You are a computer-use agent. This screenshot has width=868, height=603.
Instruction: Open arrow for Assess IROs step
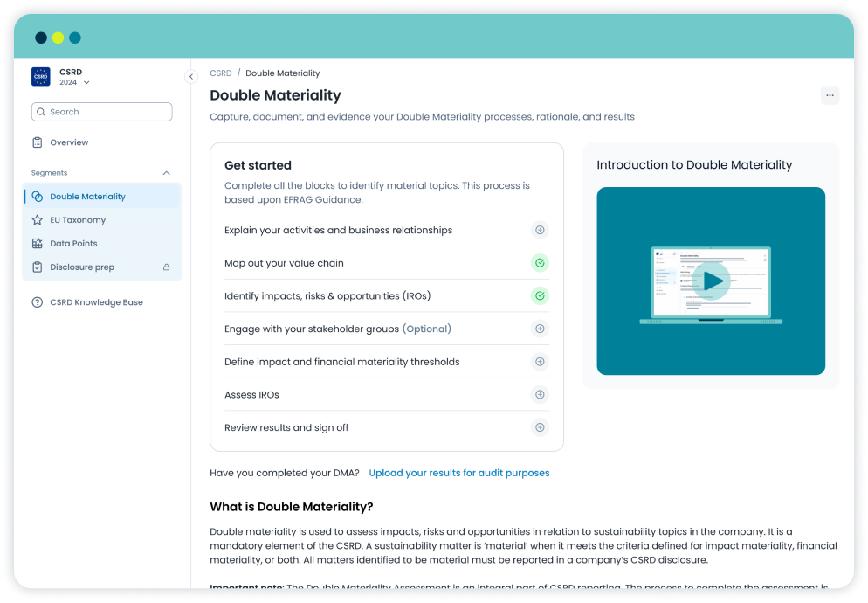pos(540,395)
